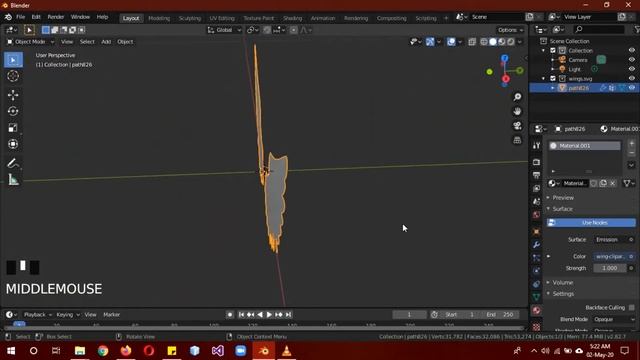Click the Play animation button

click(269, 315)
